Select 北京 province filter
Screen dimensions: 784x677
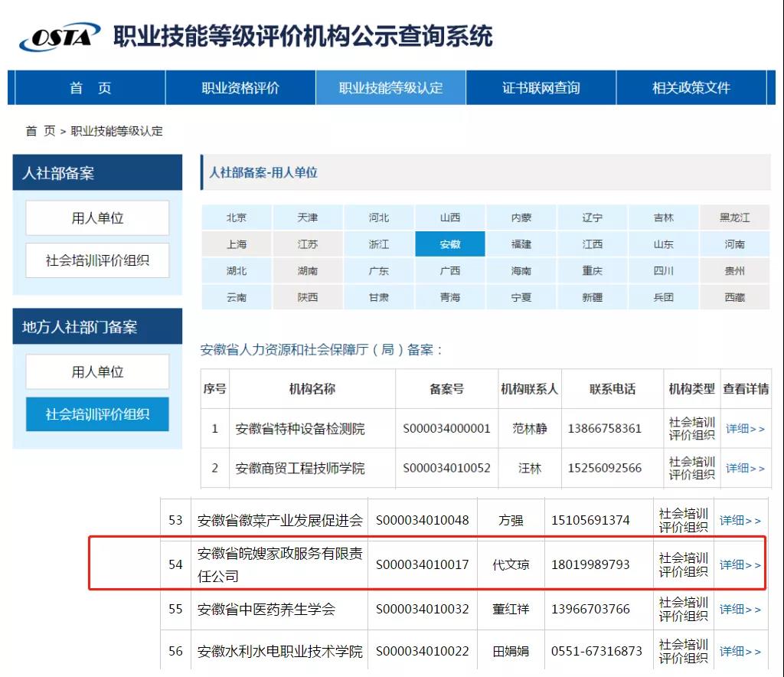(237, 217)
